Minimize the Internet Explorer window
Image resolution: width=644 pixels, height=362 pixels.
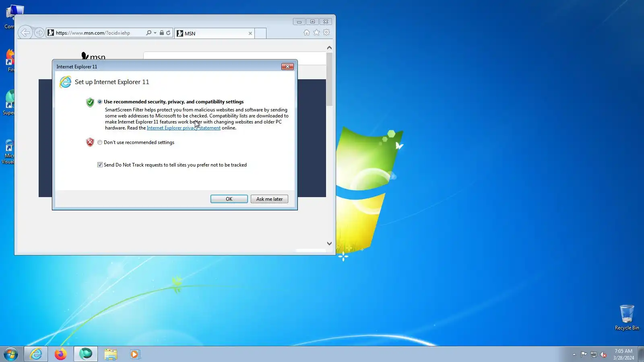coord(299,22)
